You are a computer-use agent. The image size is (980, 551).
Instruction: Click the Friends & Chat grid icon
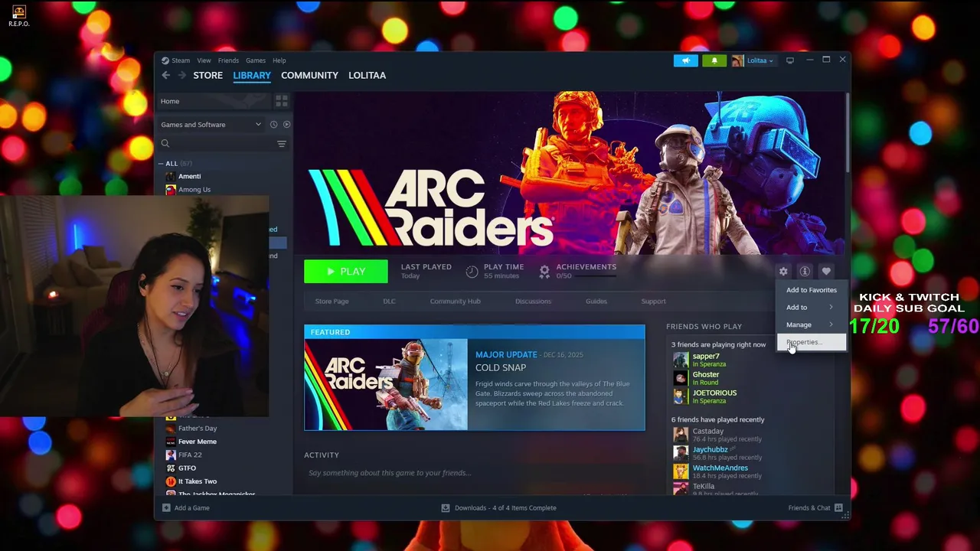[x=839, y=508]
